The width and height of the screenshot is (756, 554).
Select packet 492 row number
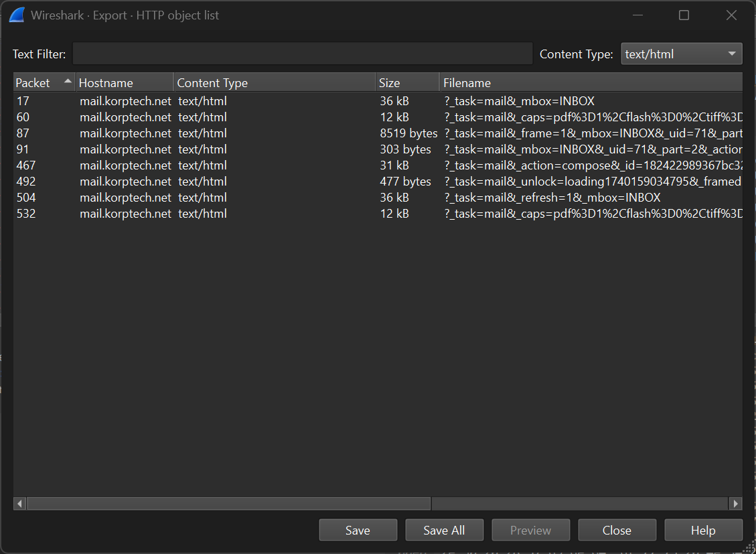tap(26, 182)
